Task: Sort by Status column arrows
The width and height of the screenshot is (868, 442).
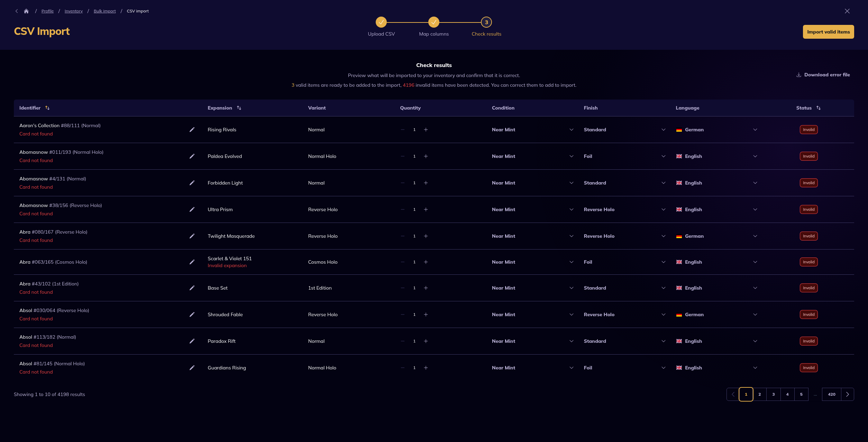Action: (x=819, y=108)
